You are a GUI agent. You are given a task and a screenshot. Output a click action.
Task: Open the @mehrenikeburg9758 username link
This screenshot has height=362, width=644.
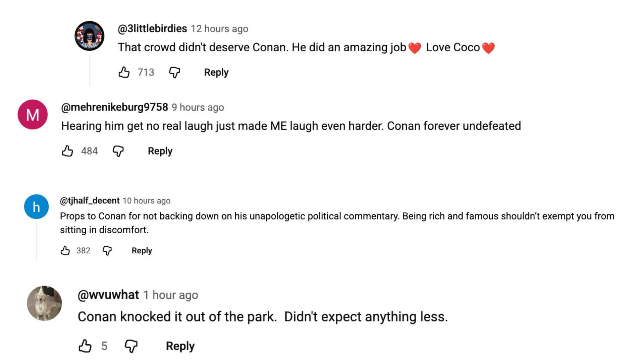click(x=114, y=107)
